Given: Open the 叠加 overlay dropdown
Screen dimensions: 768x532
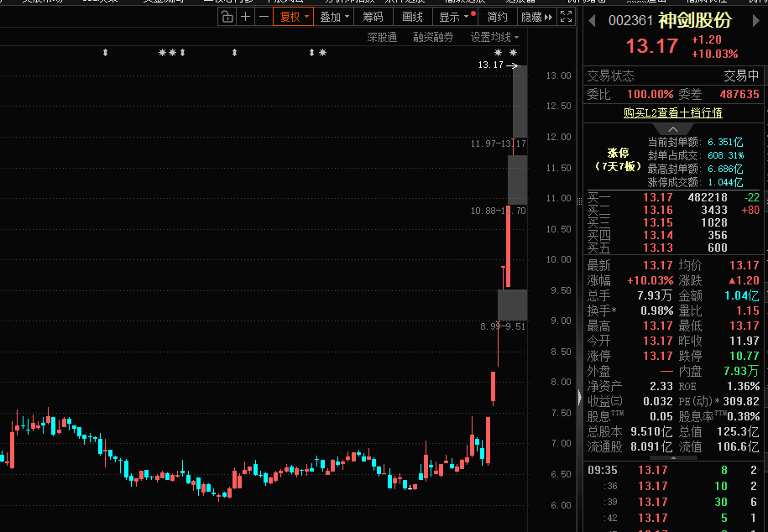Looking at the screenshot, I should coord(334,17).
